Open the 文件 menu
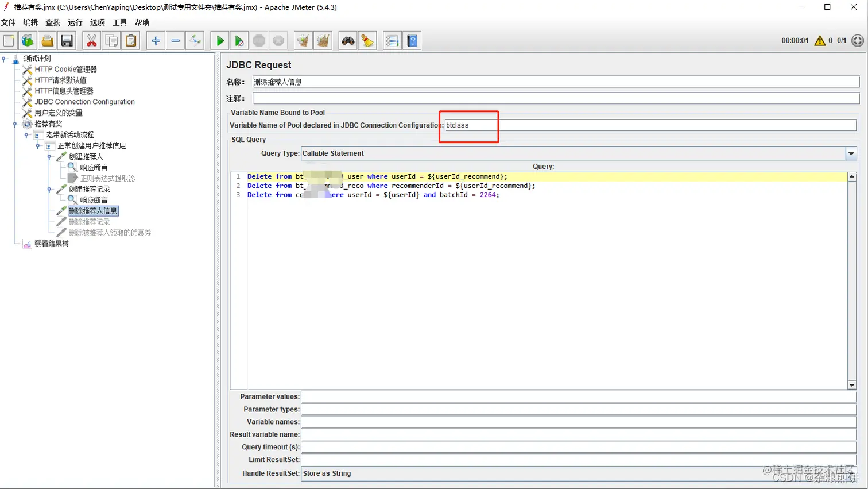The image size is (868, 489). [x=9, y=22]
